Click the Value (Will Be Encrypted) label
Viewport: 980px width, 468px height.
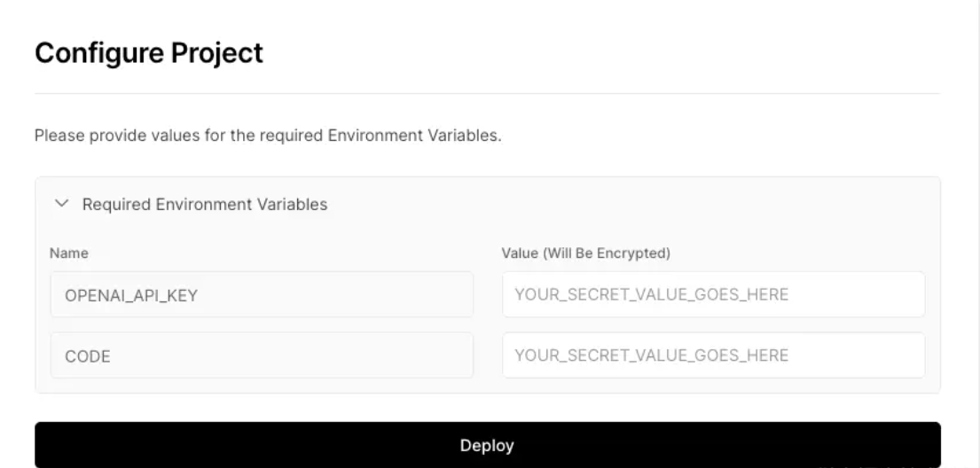[x=585, y=253]
